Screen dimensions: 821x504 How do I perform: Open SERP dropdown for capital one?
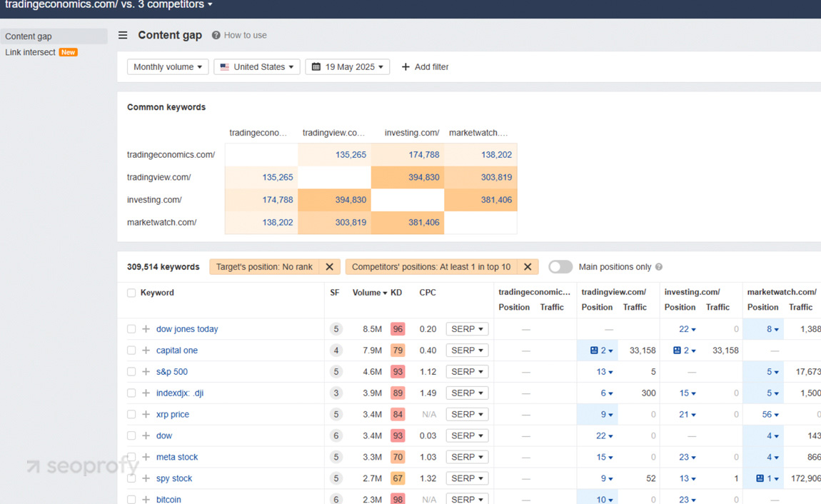(x=467, y=350)
